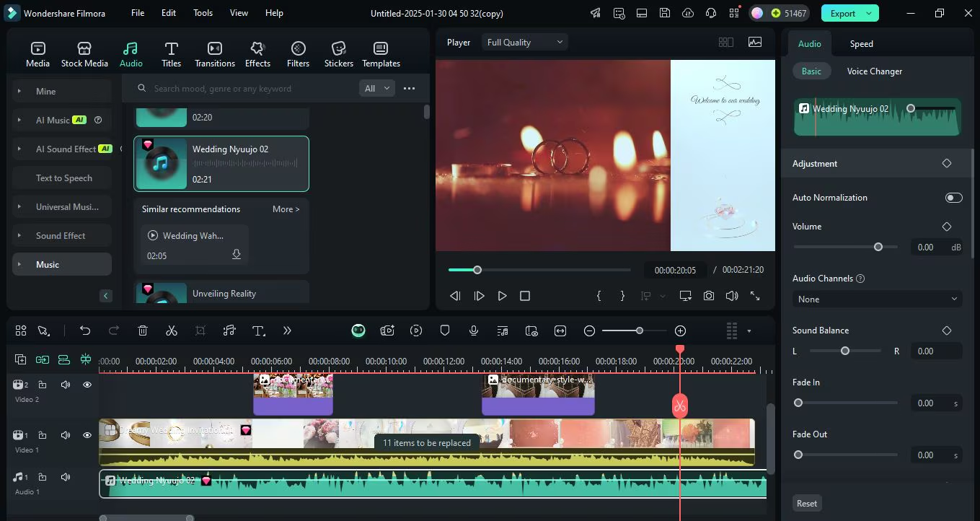Zoom out timeline with minus icon

589,330
